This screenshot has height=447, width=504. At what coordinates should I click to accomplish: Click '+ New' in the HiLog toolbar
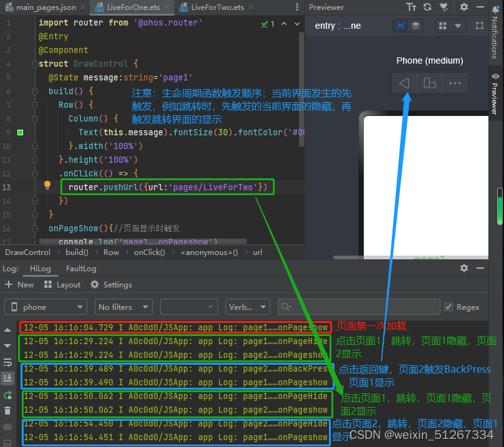(x=19, y=284)
